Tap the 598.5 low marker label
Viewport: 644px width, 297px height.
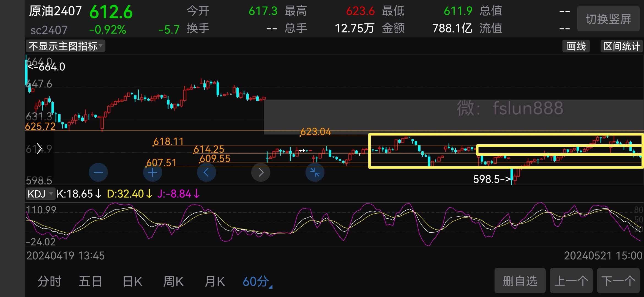point(492,179)
